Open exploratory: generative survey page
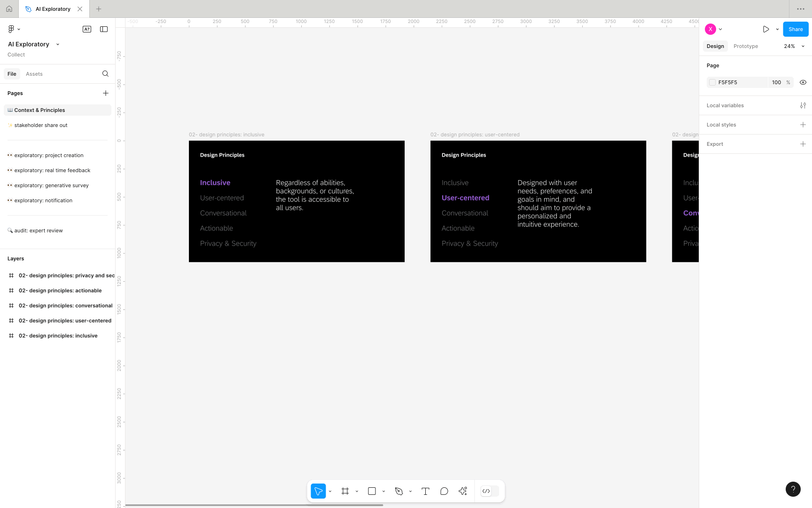Viewport: 812px width, 508px height. (x=57, y=185)
